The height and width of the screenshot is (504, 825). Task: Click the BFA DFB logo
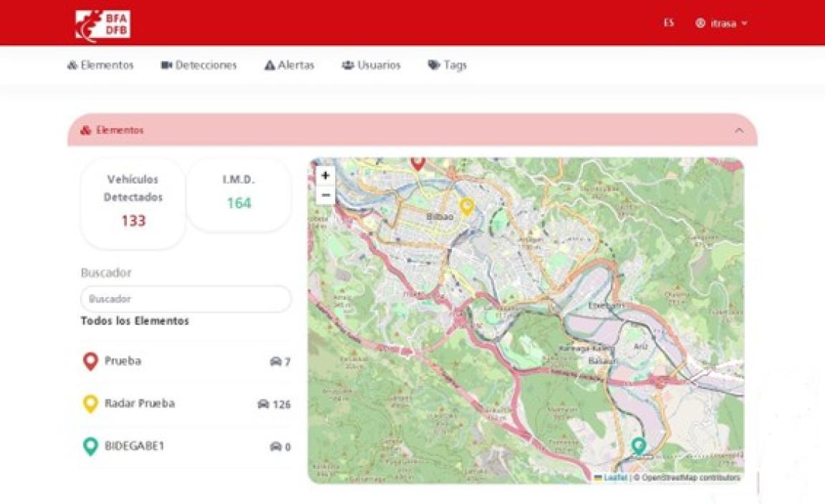point(102,25)
